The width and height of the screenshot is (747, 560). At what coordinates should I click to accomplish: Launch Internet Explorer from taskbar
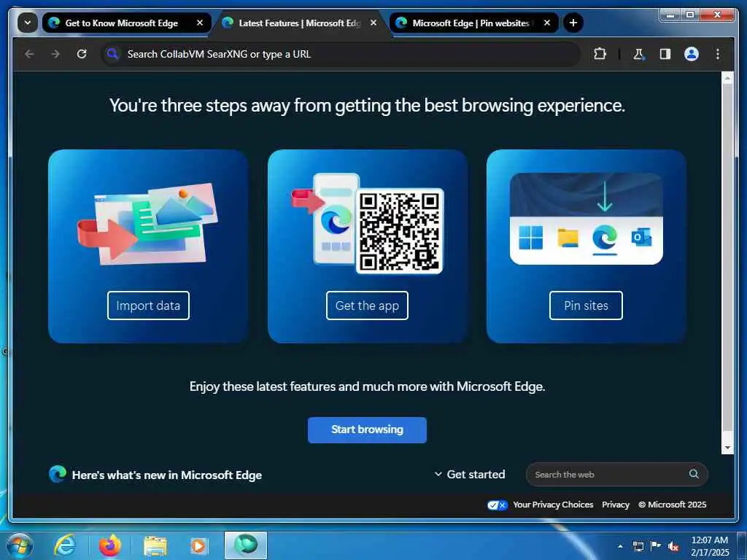coord(65,546)
